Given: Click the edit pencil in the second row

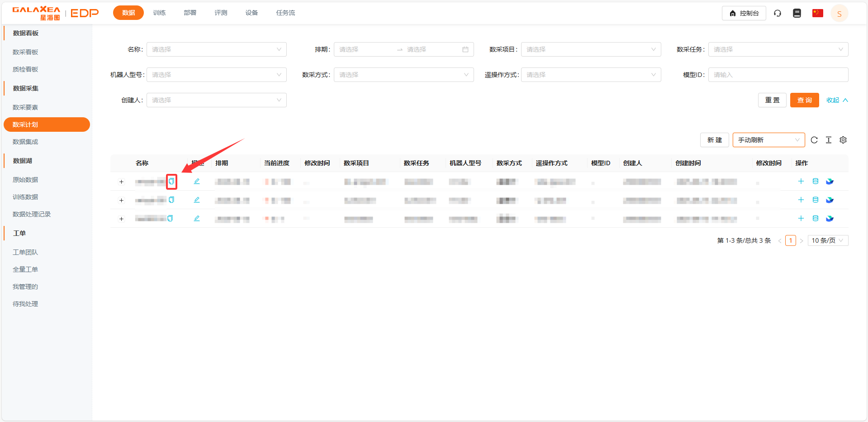Looking at the screenshot, I should point(197,200).
